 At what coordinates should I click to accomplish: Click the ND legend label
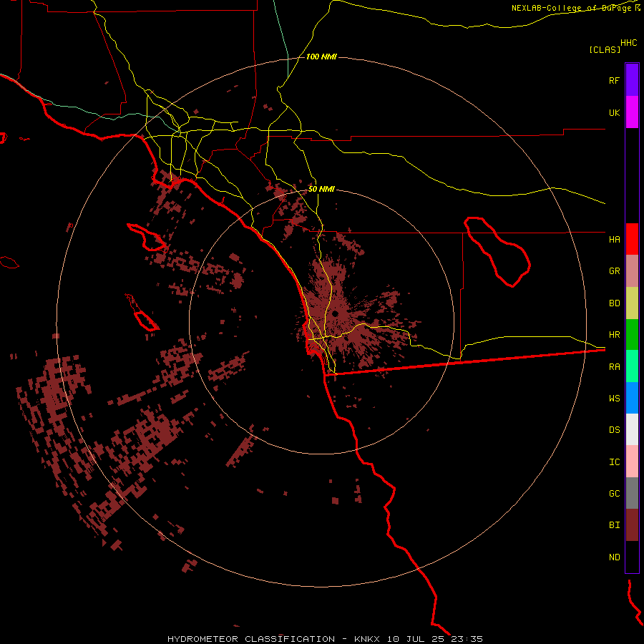pos(614,557)
